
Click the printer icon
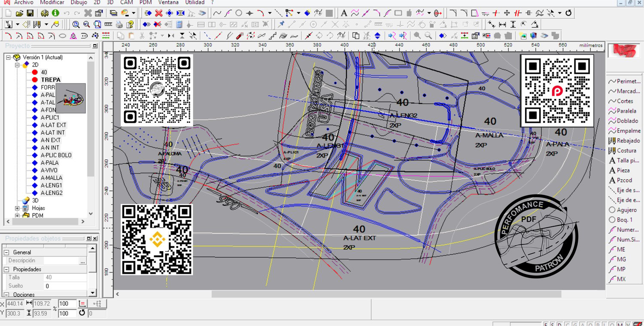(x=119, y=24)
